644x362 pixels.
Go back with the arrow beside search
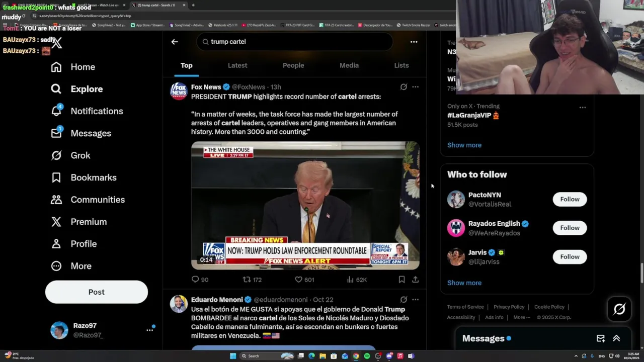[x=175, y=42]
